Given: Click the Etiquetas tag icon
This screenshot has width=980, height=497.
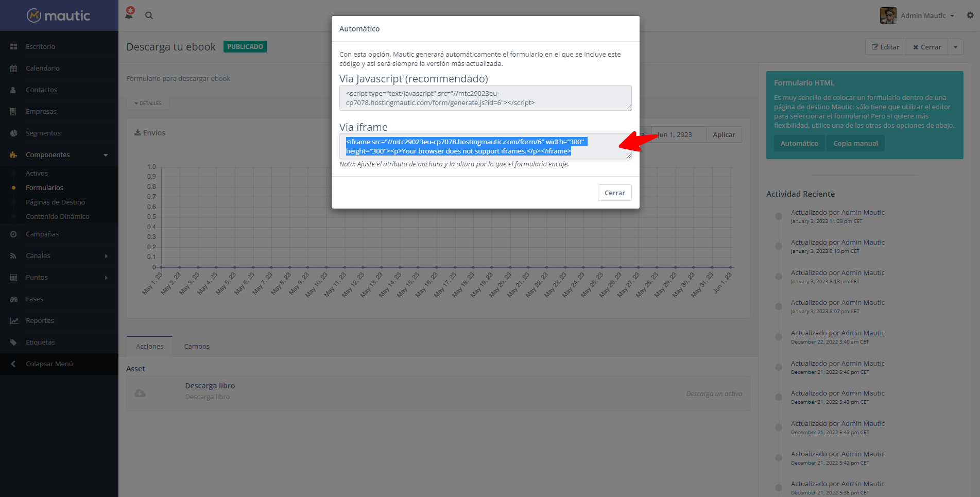Looking at the screenshot, I should point(13,342).
